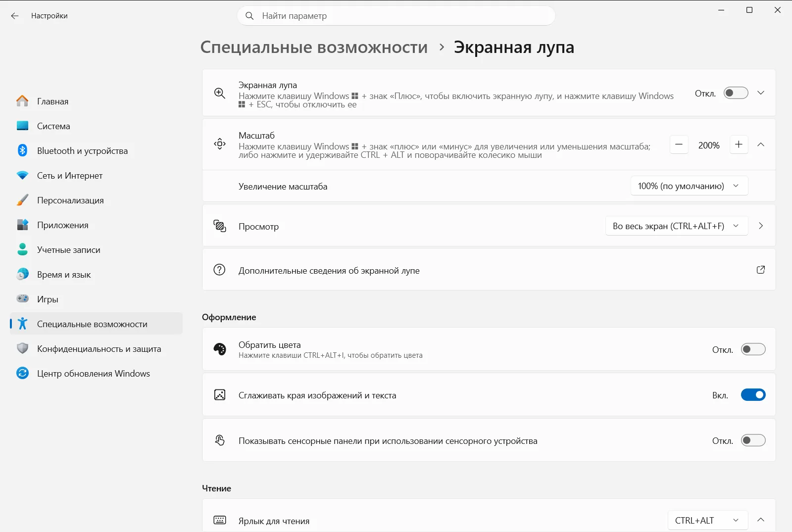Click the Приложения icon in sidebar

(x=22, y=225)
